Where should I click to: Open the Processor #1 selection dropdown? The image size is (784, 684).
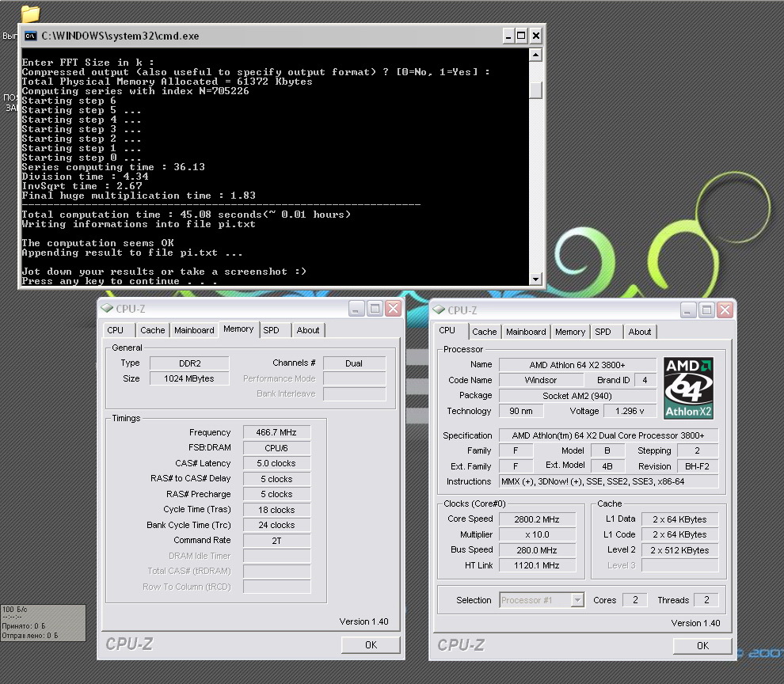577,600
